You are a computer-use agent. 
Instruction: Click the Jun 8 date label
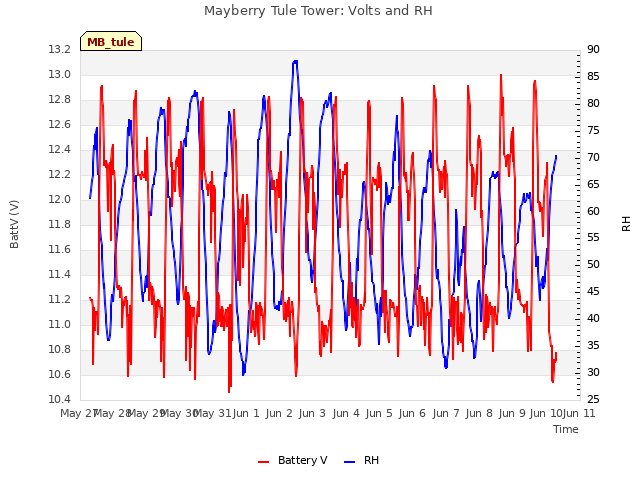pyautogui.click(x=479, y=414)
